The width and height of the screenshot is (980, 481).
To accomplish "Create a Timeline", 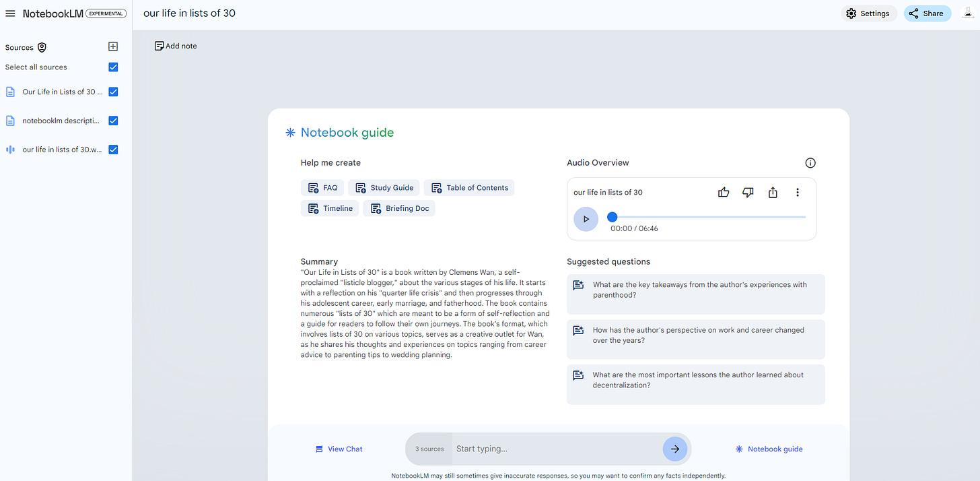I will tap(330, 208).
